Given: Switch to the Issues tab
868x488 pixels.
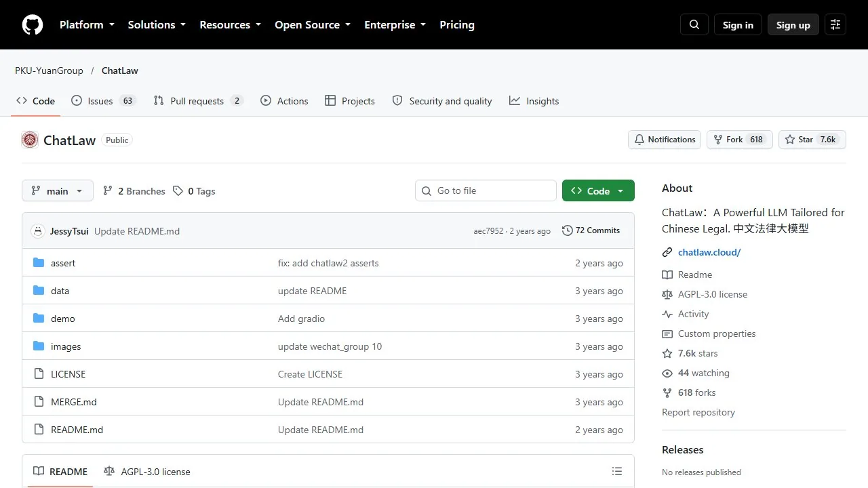Looking at the screenshot, I should [x=104, y=101].
